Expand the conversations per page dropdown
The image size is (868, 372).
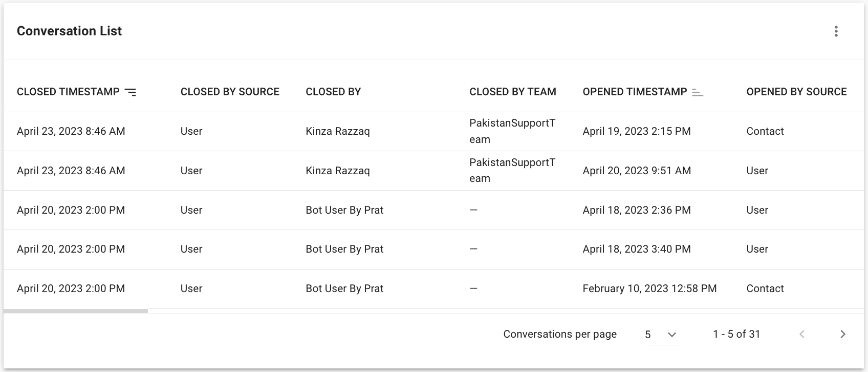pyautogui.click(x=663, y=335)
